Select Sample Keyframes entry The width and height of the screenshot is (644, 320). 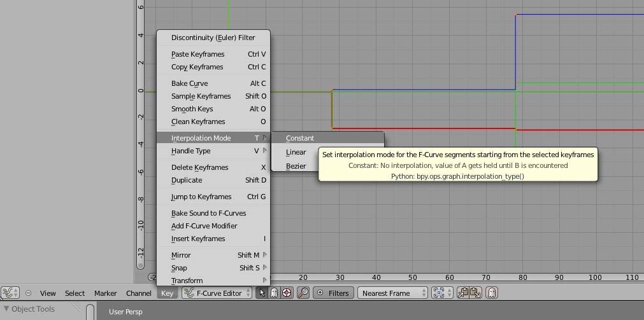tap(213, 96)
